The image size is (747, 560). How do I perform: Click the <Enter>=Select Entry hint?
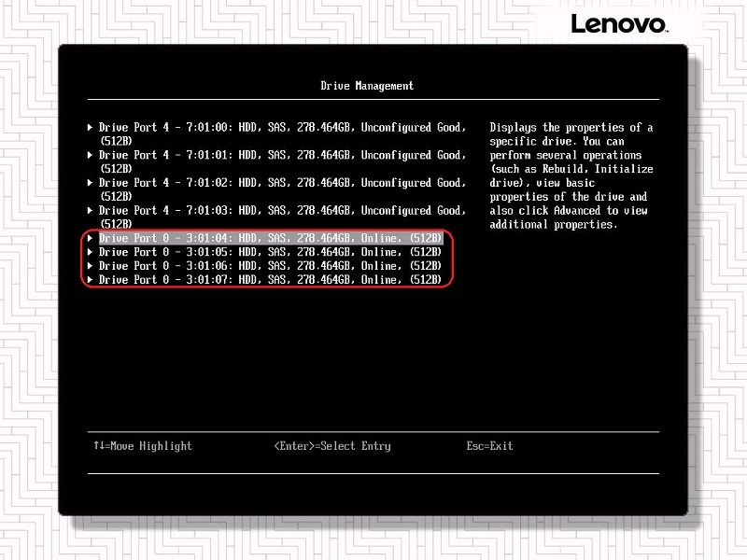[x=331, y=446]
